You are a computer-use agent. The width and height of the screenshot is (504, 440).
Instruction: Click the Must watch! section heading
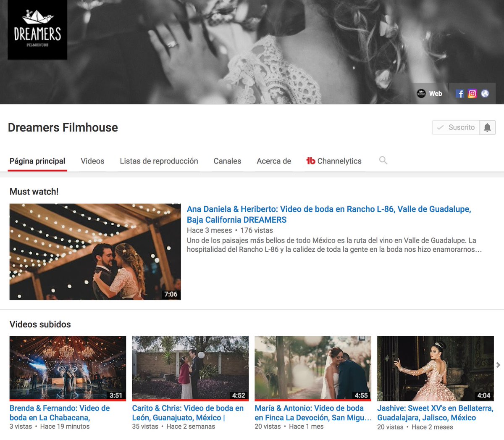point(34,192)
